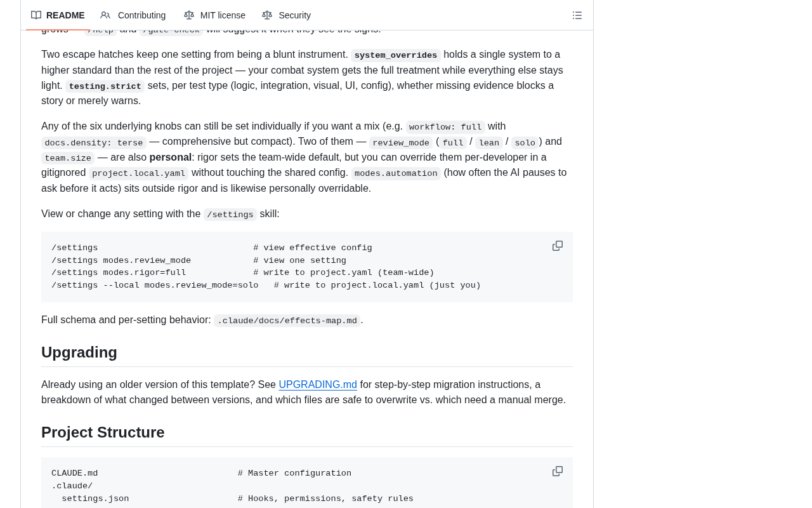Open the outline table of contents
This screenshot has height=508, width=812.
[577, 15]
